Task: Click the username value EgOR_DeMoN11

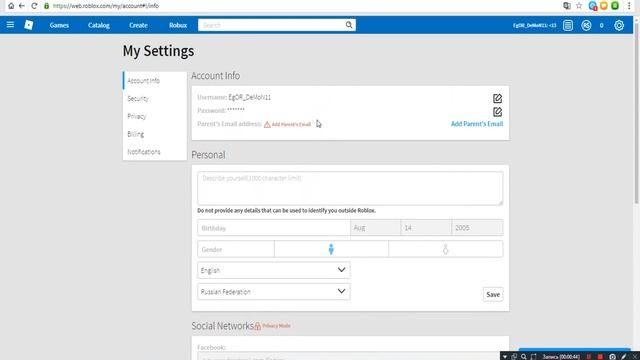Action: pos(249,97)
